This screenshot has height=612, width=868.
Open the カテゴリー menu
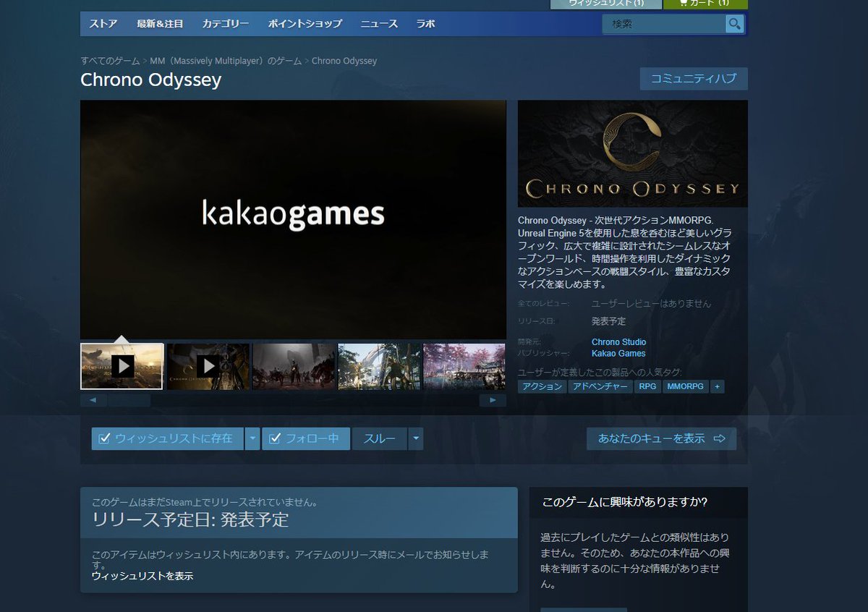click(x=226, y=24)
